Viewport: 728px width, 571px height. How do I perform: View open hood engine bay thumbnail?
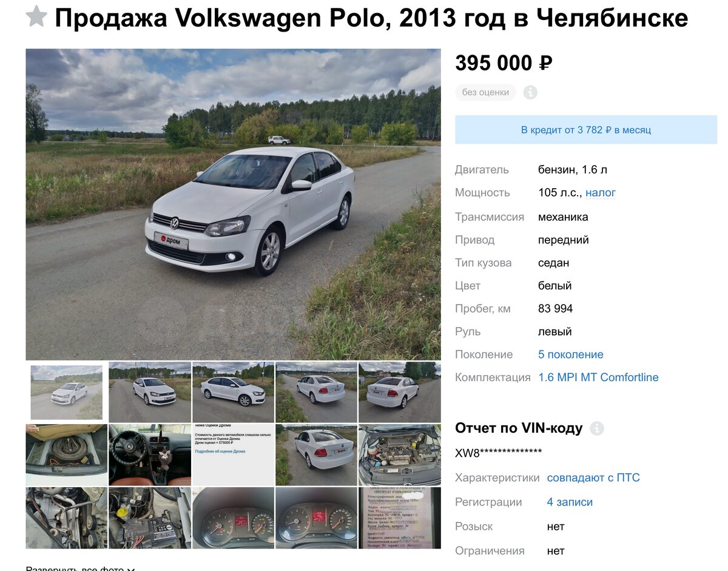(400, 454)
